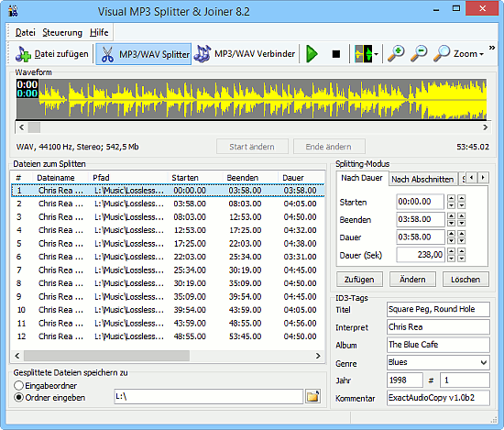504x430 pixels.
Task: Click the Jahr field 1998
Action: tap(405, 380)
